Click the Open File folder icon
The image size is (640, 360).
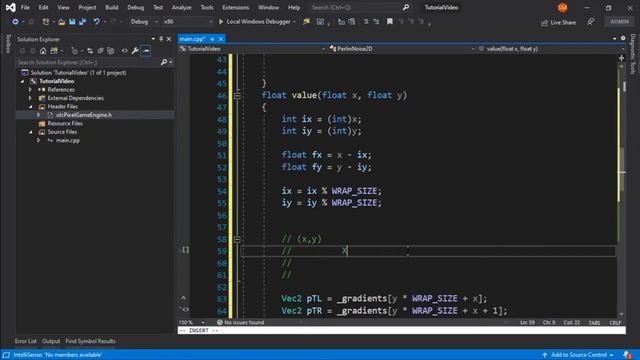pyautogui.click(x=62, y=22)
